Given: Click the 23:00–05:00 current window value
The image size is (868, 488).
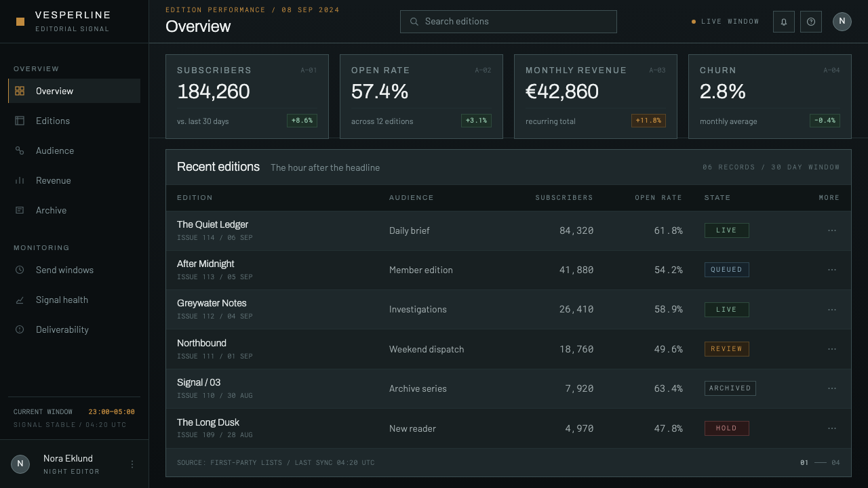Looking at the screenshot, I should [111, 411].
